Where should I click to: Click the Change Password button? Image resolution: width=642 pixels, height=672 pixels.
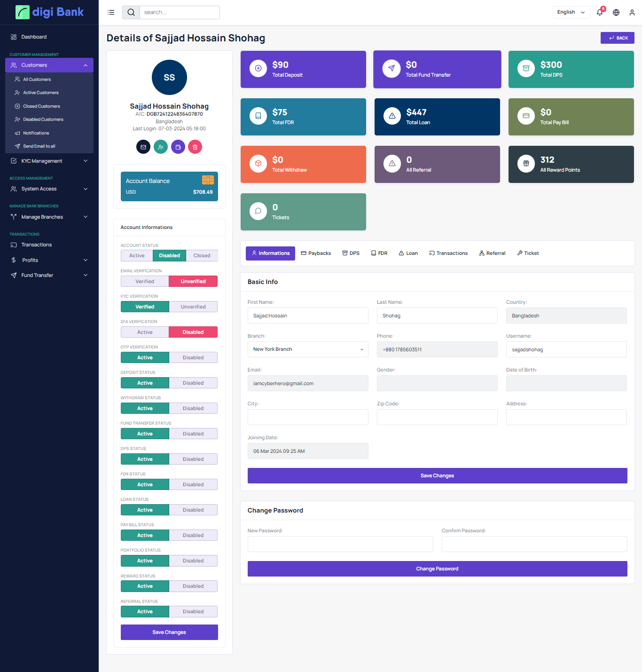click(437, 569)
